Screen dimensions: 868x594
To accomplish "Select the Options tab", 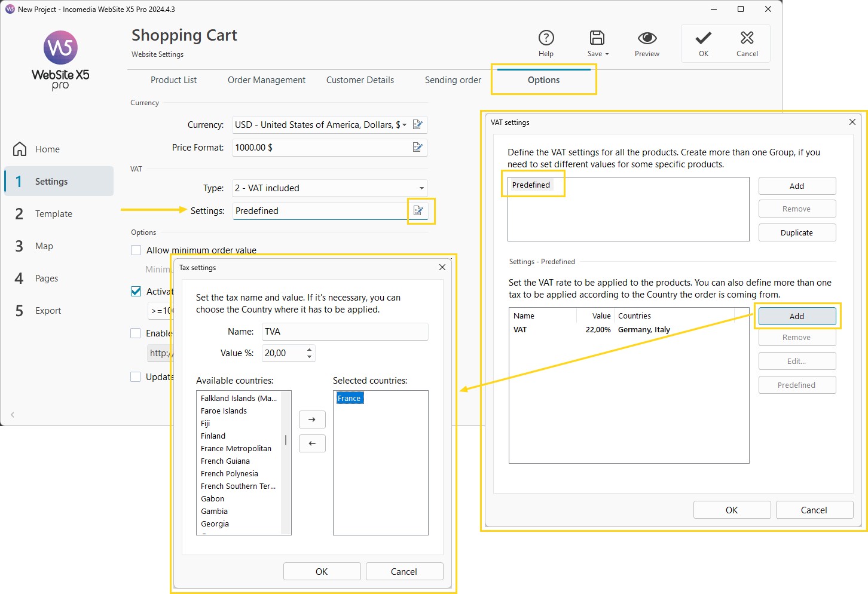I will (x=544, y=80).
